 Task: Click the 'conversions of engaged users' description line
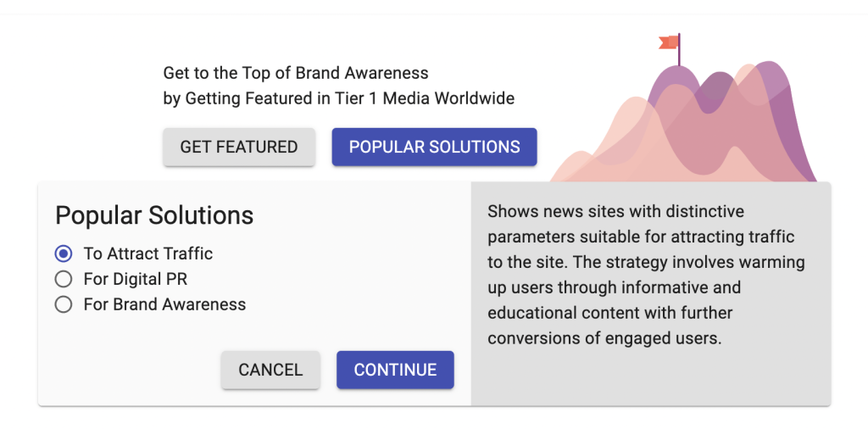pos(604,338)
